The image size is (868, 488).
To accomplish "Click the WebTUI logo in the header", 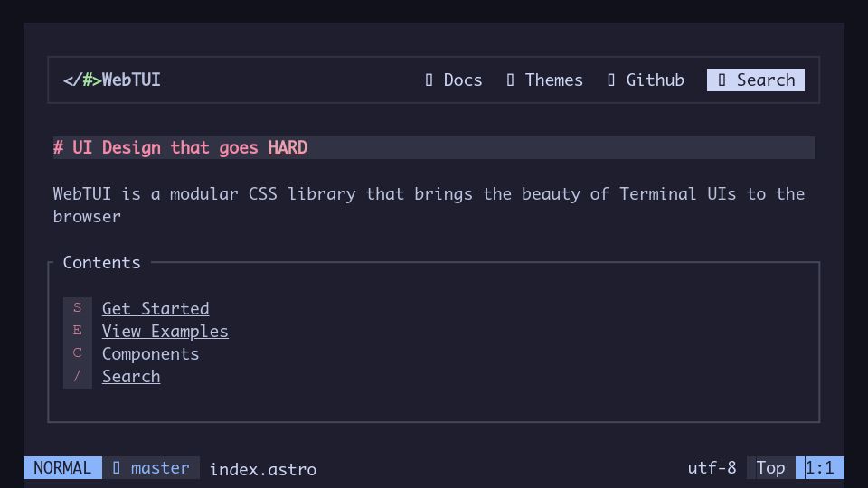I will coord(112,80).
